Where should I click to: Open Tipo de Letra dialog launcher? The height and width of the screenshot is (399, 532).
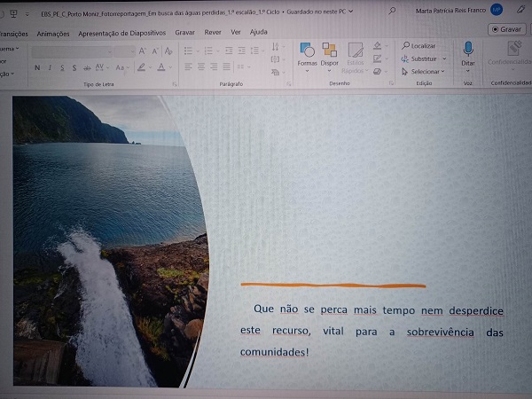[x=175, y=84]
